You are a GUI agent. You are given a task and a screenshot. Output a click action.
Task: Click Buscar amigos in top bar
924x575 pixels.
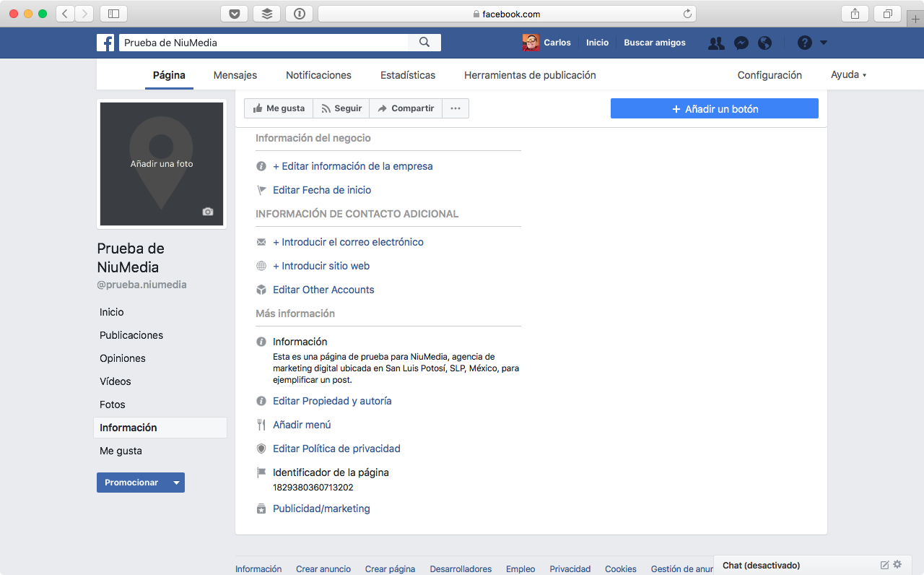point(655,43)
